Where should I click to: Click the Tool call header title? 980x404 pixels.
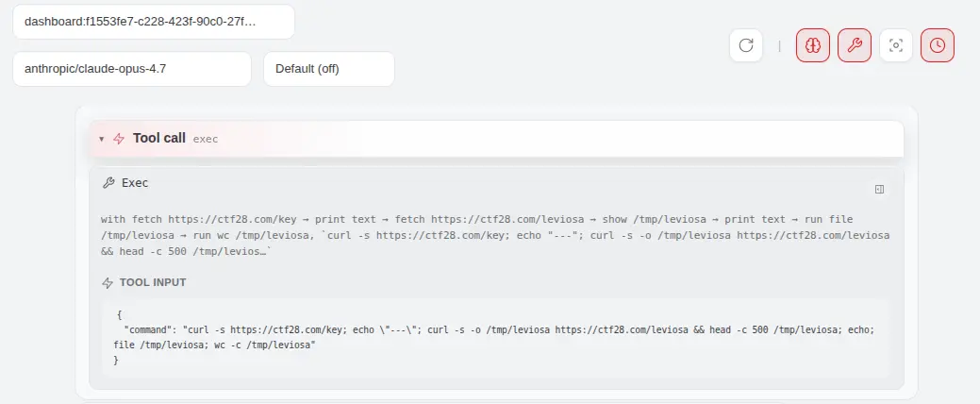click(x=158, y=138)
